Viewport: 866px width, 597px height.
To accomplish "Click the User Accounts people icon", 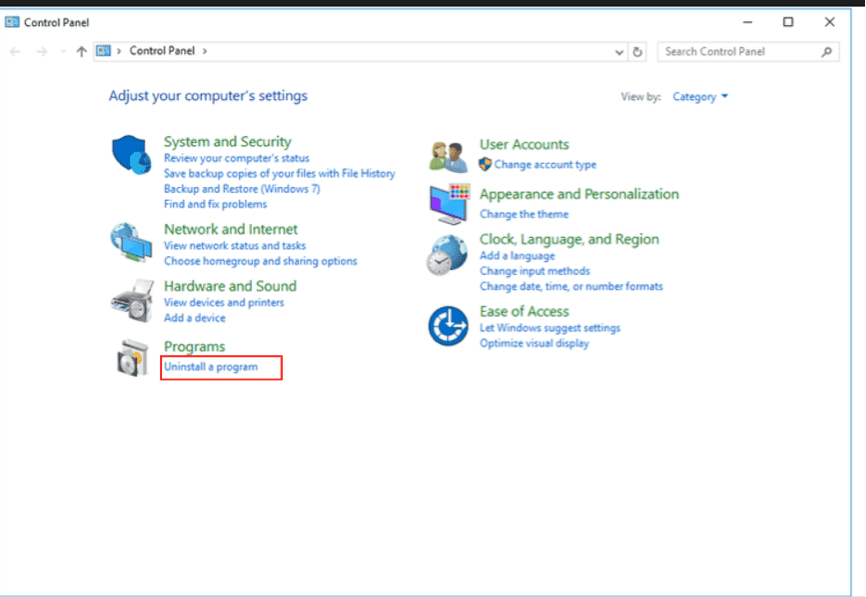I will 448,156.
